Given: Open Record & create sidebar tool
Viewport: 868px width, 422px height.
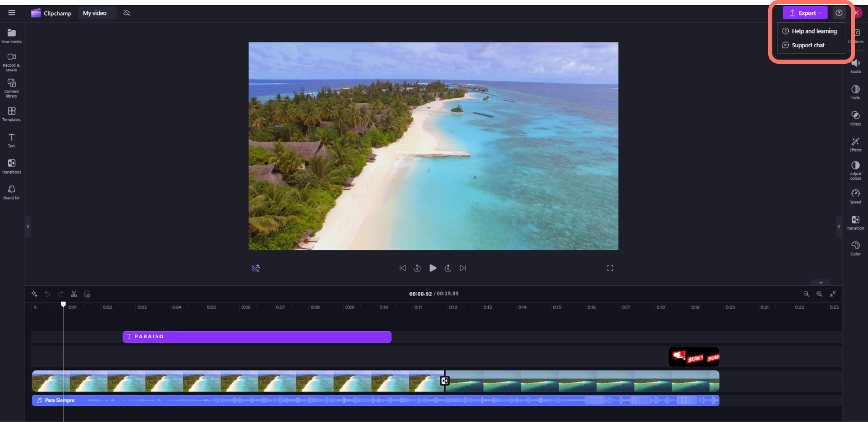Looking at the screenshot, I should tap(11, 61).
